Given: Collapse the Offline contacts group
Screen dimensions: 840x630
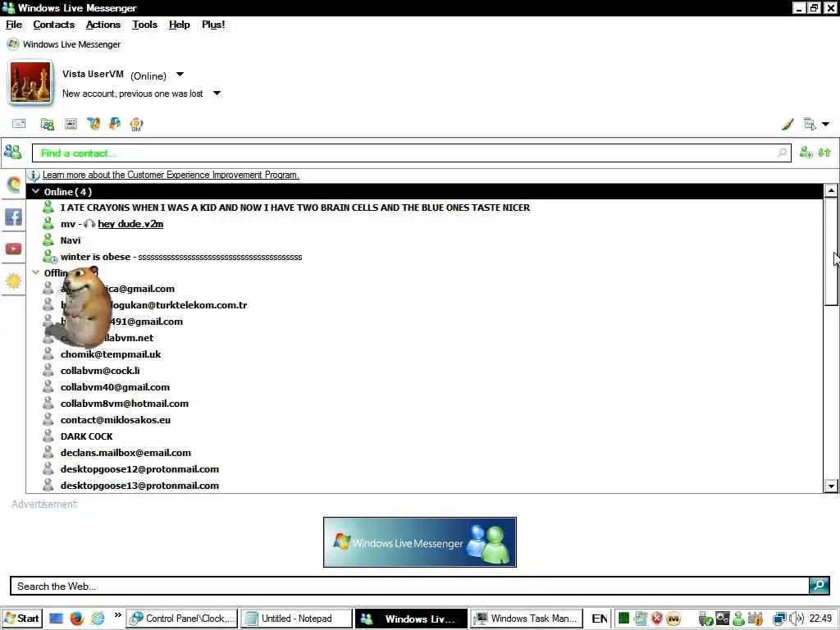Looking at the screenshot, I should (36, 272).
